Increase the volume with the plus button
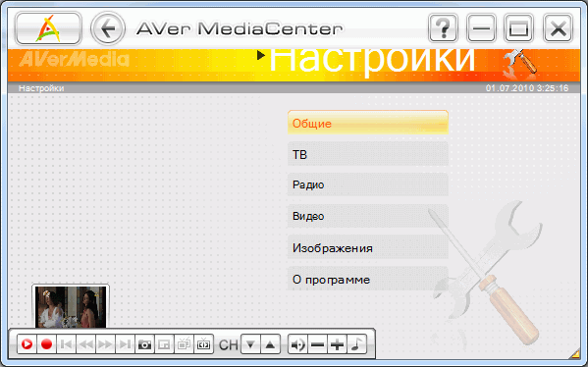Screen dimensions: 588x367 click(x=337, y=344)
